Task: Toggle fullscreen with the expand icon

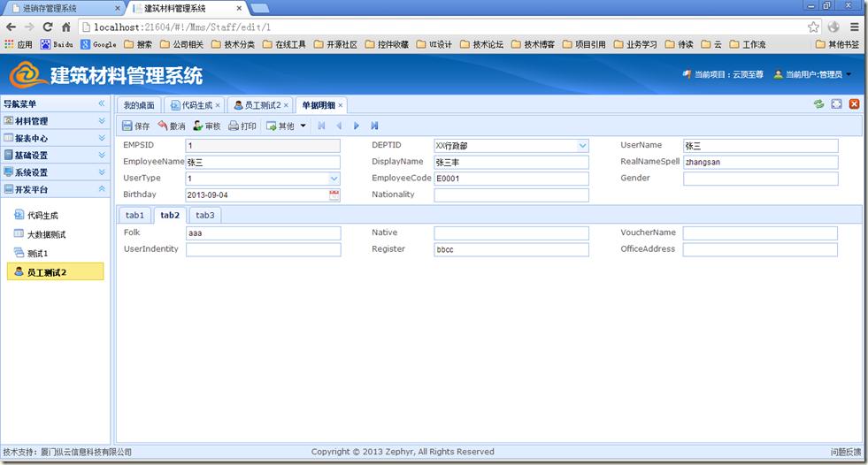Action: [x=837, y=104]
